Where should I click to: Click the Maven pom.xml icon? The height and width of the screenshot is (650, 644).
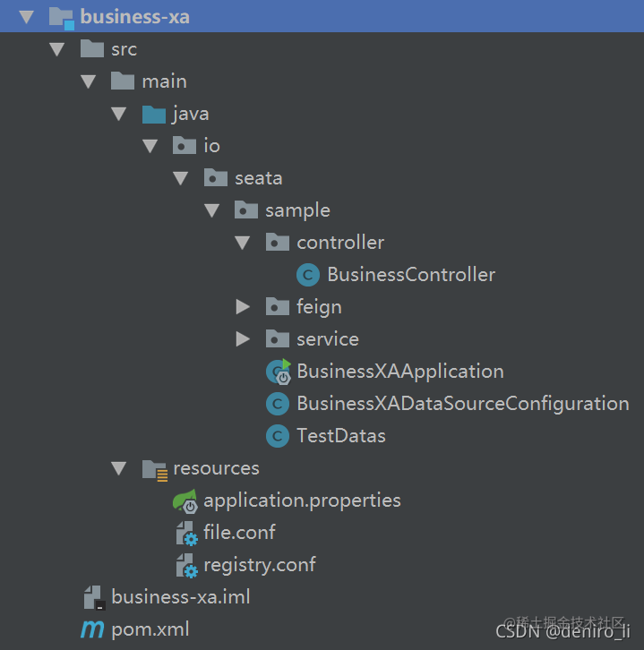click(x=92, y=629)
